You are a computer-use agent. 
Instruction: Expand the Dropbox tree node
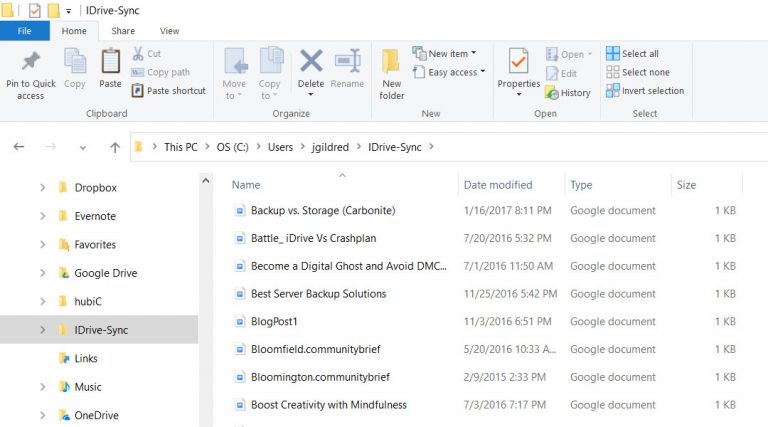click(43, 188)
